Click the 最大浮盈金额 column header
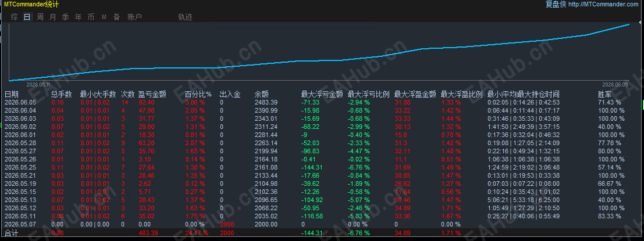Image resolution: width=644 pixels, height=241 pixels. point(415,95)
